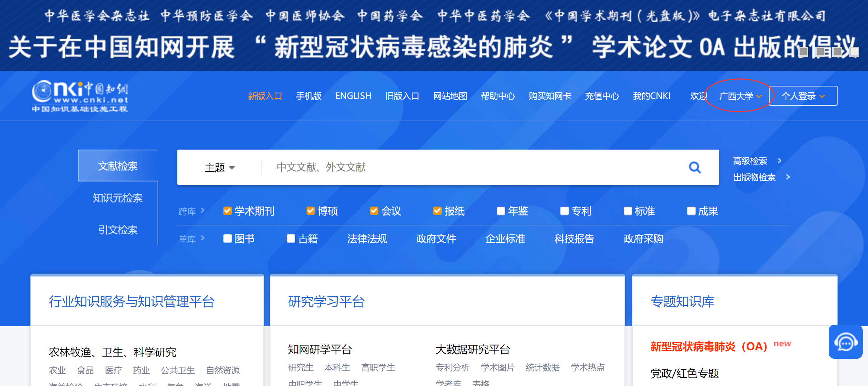Screen dimensions: 868x386
Task: Click 新版入口 in the top menu
Action: coord(265,96)
